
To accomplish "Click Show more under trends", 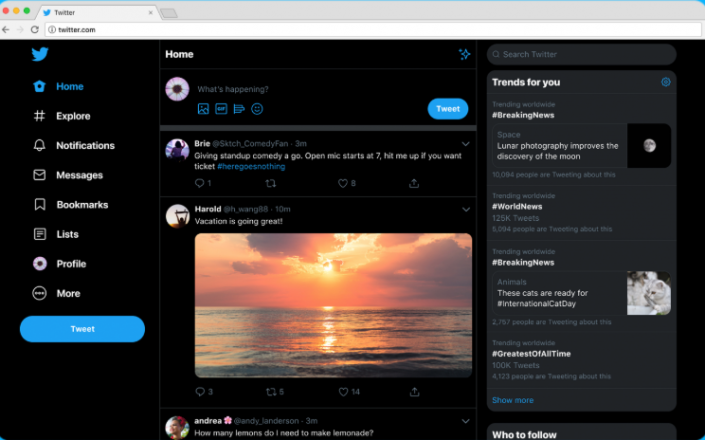I will 512,400.
